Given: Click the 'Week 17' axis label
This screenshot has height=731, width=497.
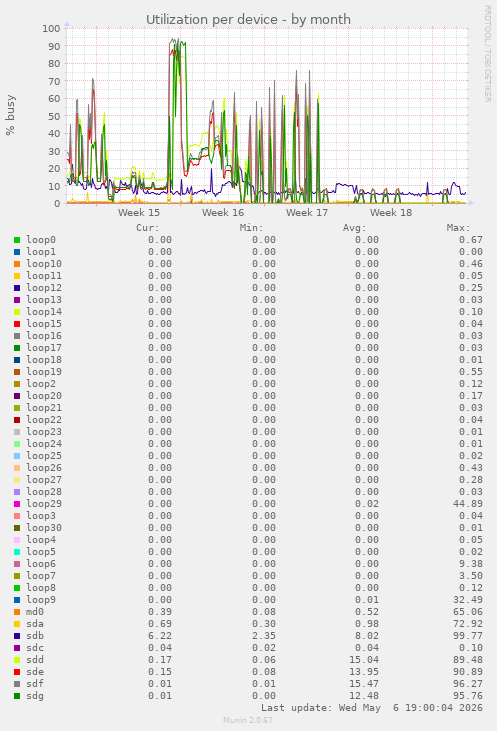Looking at the screenshot, I should [307, 213].
